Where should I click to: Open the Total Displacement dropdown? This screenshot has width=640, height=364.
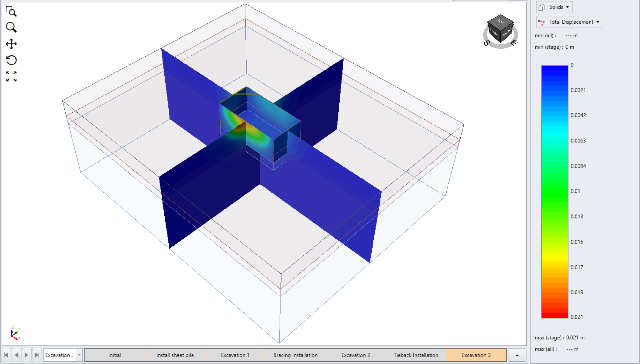(569, 22)
